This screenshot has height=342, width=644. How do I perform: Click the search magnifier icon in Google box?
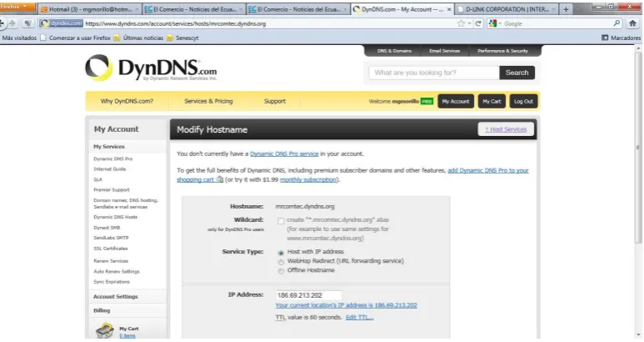tap(617, 23)
